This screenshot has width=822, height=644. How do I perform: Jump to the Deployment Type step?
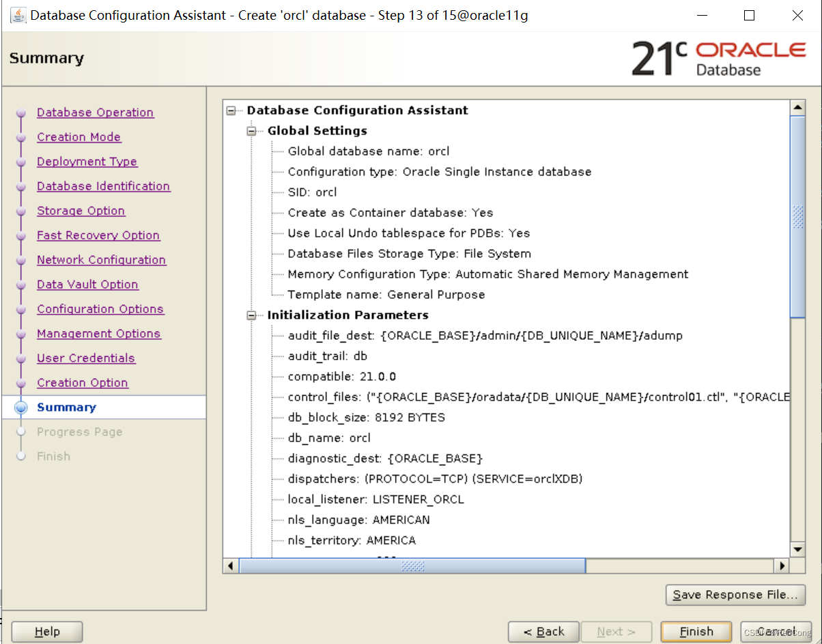click(x=87, y=162)
